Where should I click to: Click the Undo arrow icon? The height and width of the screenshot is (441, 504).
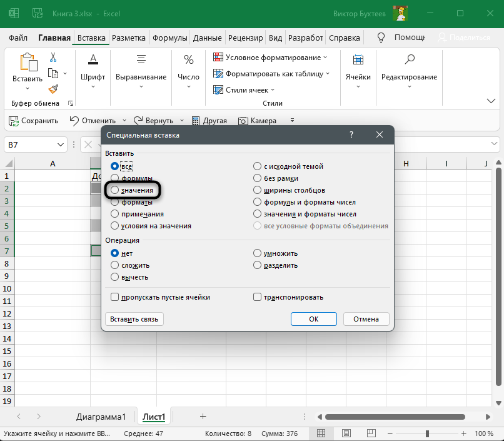click(74, 121)
